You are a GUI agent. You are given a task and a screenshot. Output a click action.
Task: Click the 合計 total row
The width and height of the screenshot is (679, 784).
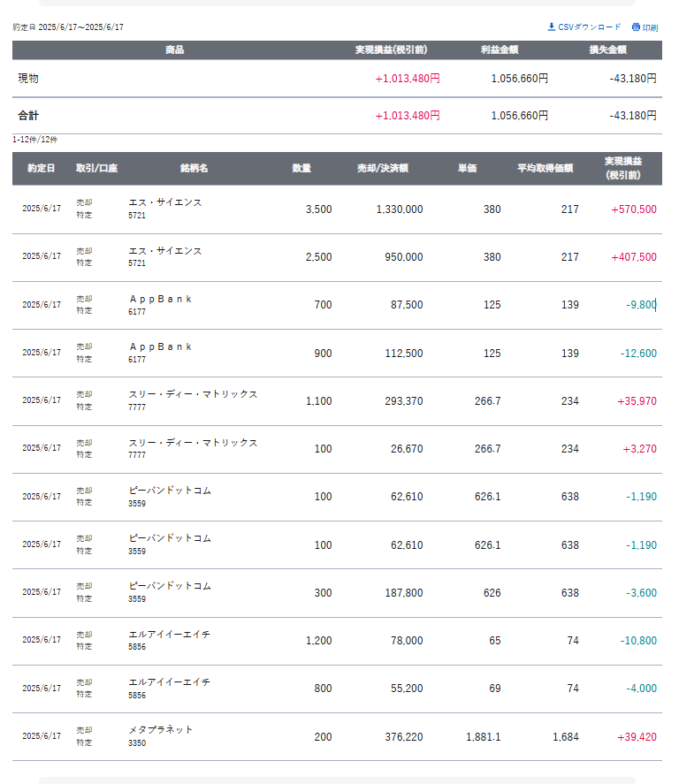click(x=337, y=116)
